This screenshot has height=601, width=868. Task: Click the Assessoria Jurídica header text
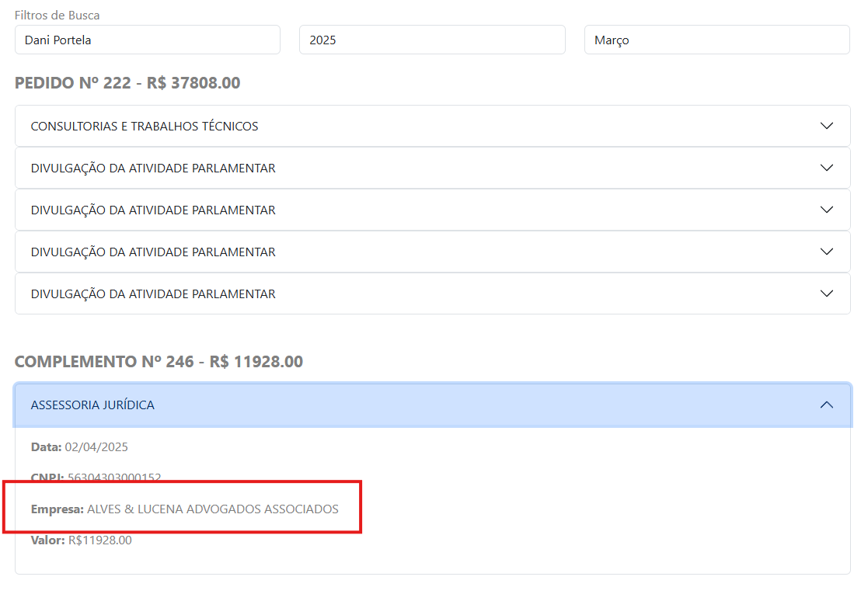pos(92,405)
